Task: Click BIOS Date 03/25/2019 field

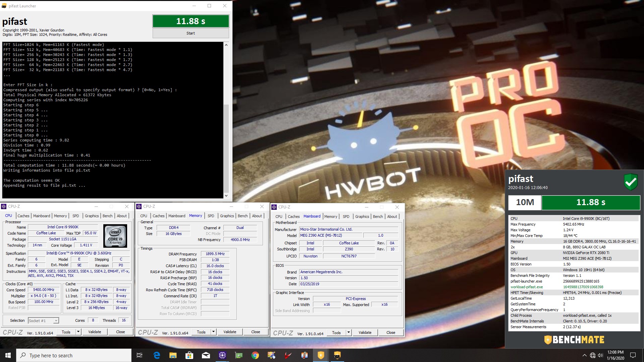Action: pos(349,284)
